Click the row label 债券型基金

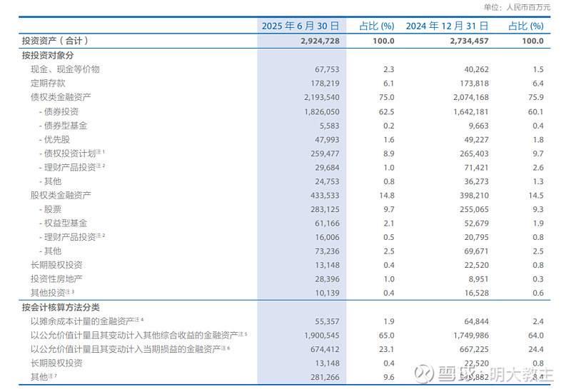click(x=66, y=126)
